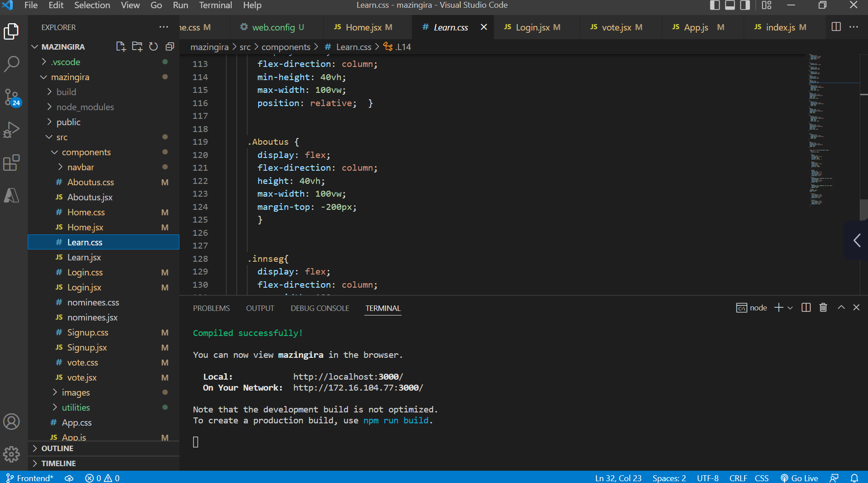Open Source Control view with 24 changes
This screenshot has height=483, width=868.
(11, 97)
